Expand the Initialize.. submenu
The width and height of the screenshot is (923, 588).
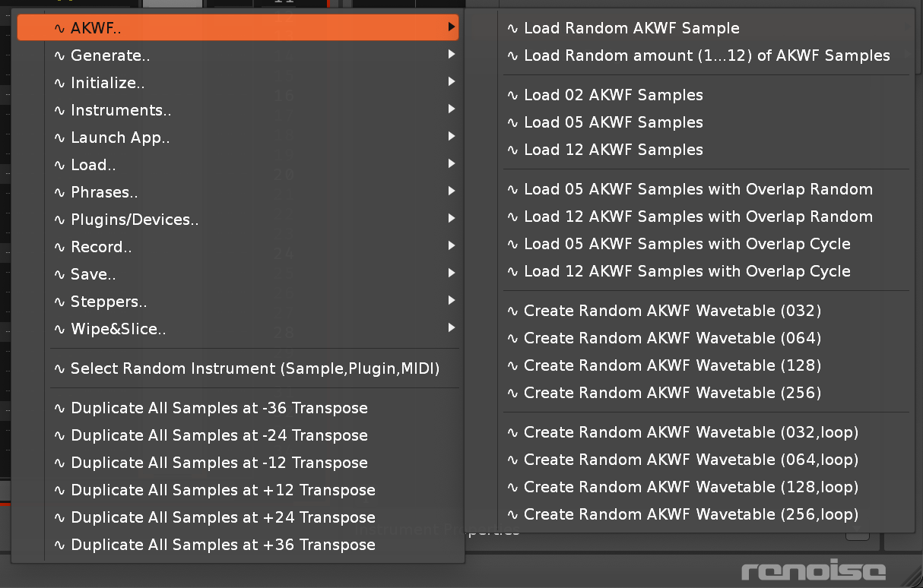[237, 83]
